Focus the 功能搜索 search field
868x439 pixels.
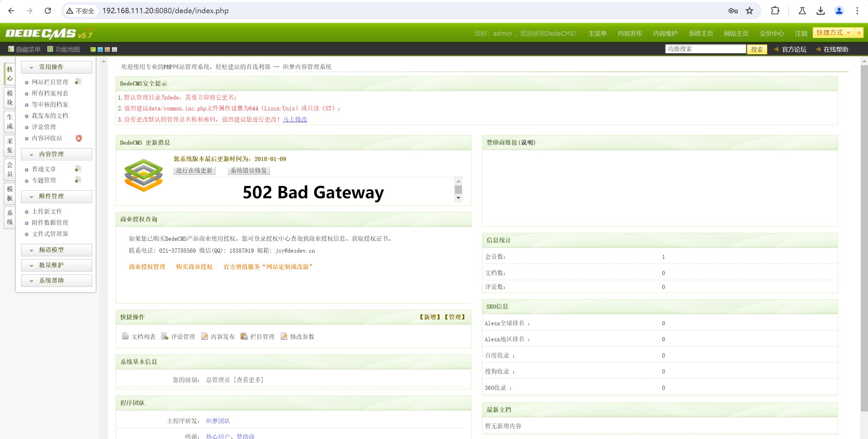tap(706, 49)
